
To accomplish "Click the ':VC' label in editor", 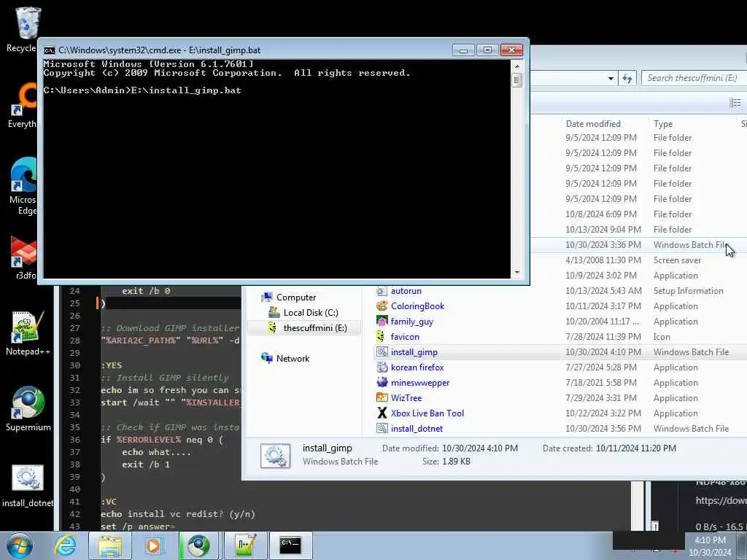I will [x=109, y=502].
